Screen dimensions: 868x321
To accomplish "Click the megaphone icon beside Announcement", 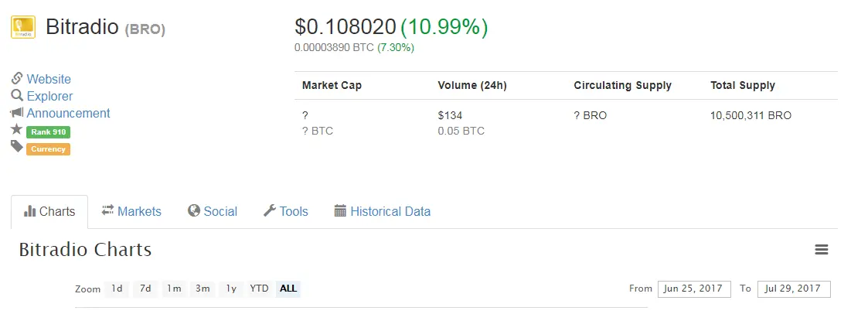I will [x=16, y=113].
